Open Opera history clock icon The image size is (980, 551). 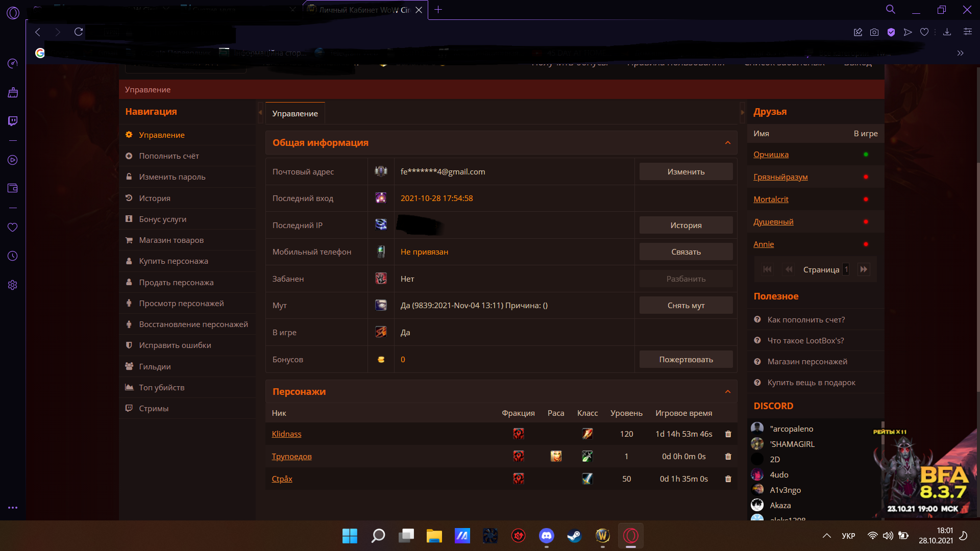pyautogui.click(x=13, y=256)
